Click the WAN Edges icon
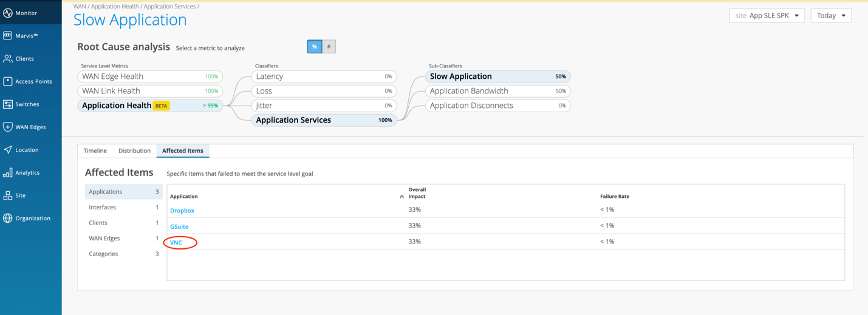The width and height of the screenshot is (868, 315). point(8,127)
